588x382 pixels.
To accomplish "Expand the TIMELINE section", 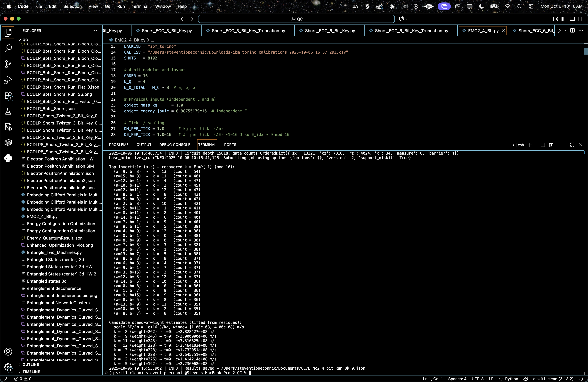I will [31, 372].
